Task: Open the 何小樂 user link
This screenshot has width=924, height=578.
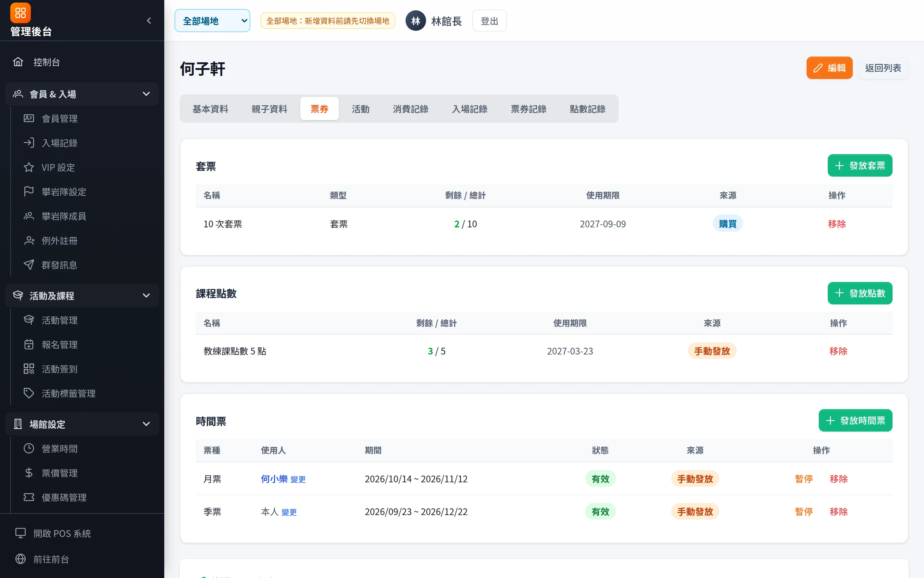Action: (x=274, y=478)
